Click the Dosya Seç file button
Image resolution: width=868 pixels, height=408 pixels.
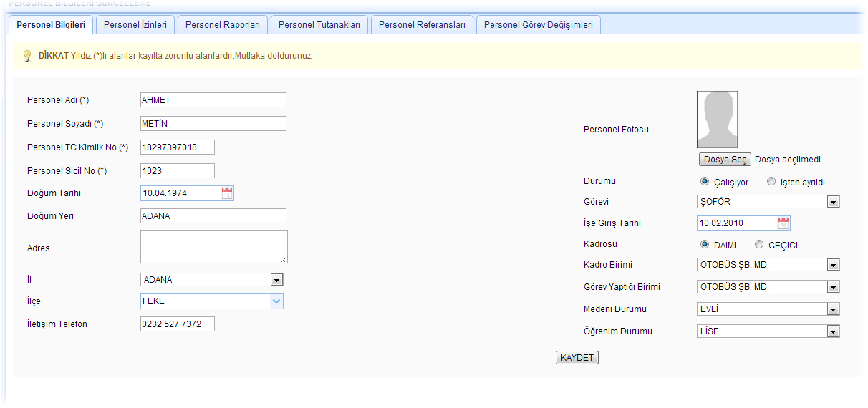[x=725, y=160]
